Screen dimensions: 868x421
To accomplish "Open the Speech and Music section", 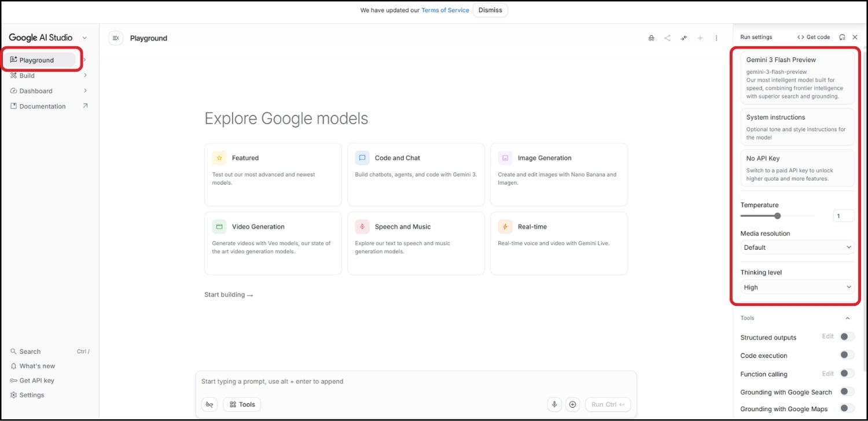I will tap(415, 243).
